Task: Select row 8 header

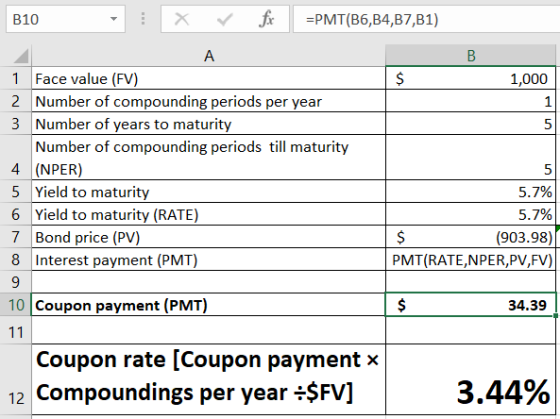Action: click(x=15, y=259)
